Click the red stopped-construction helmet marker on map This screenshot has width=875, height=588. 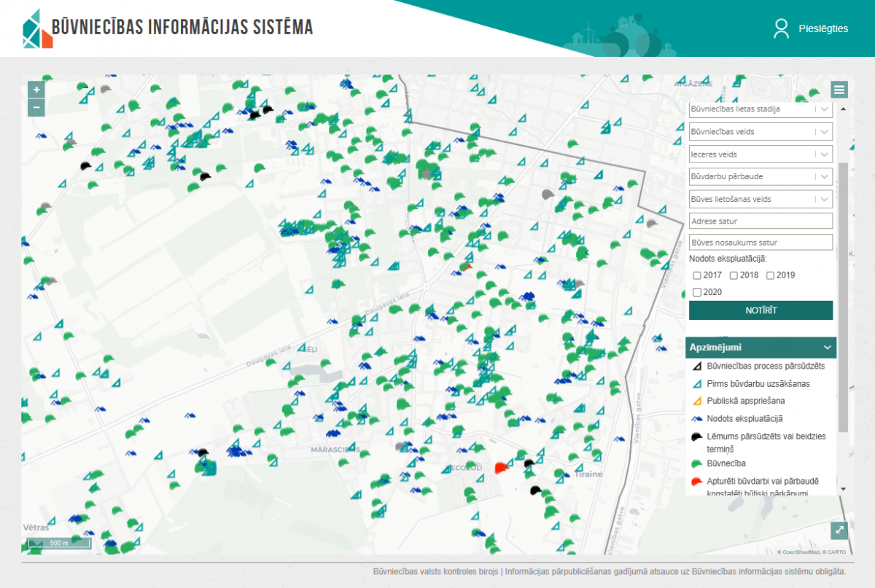click(501, 467)
